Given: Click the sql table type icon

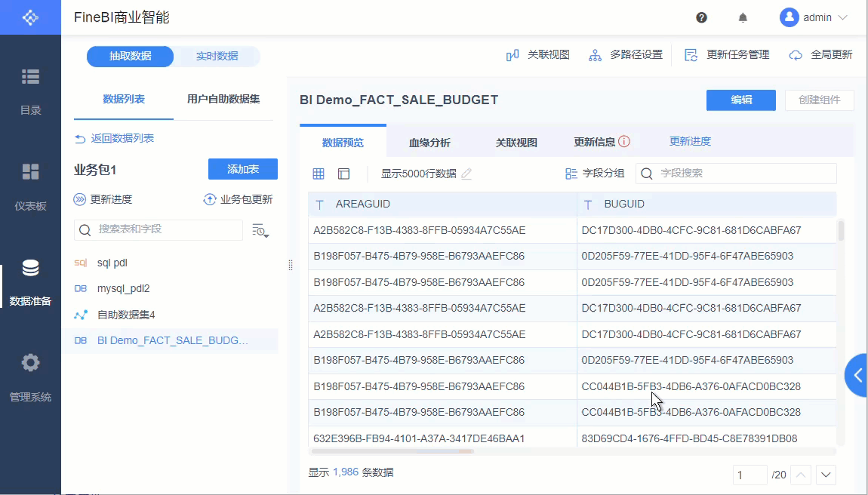Looking at the screenshot, I should point(81,263).
